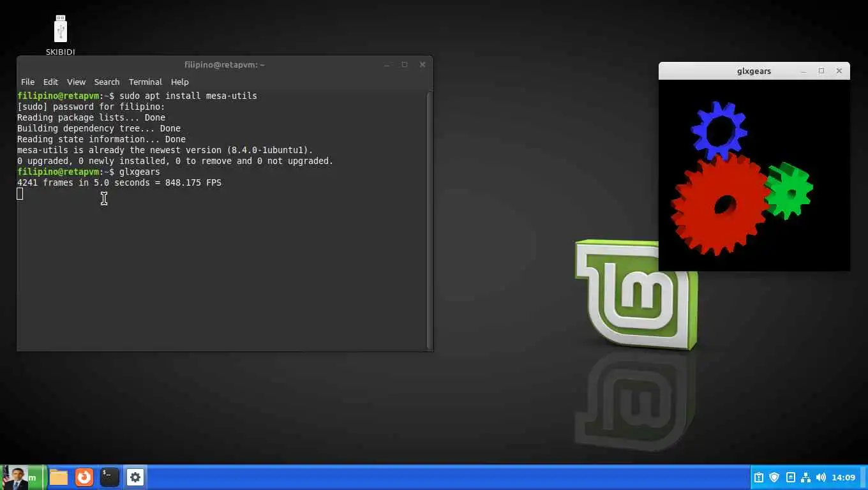Open the Edit menu in the terminal
This screenshot has width=868, height=490.
[50, 82]
